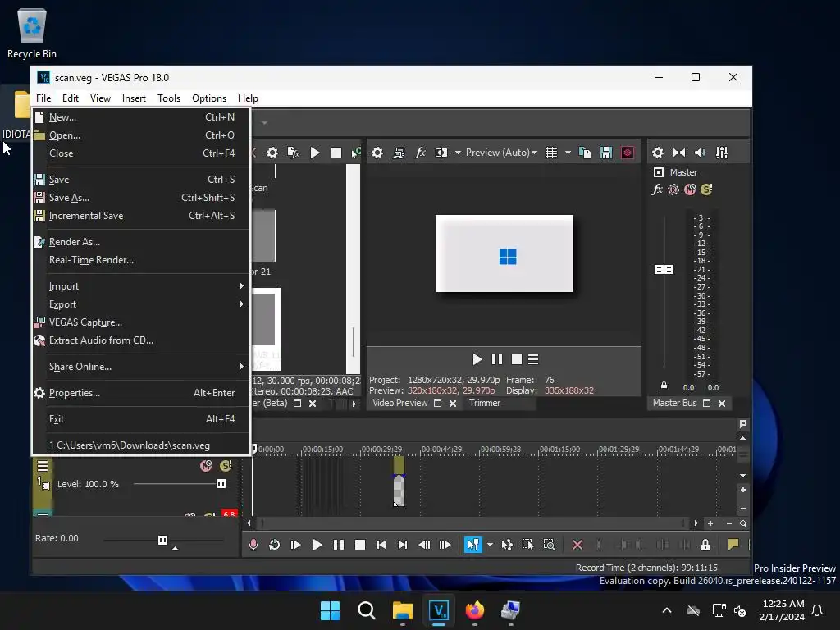Expand the Export submenu
This screenshot has height=630, width=840.
tap(141, 304)
